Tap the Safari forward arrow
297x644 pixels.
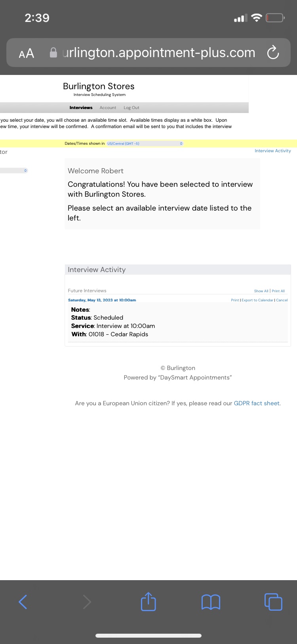pos(87,602)
